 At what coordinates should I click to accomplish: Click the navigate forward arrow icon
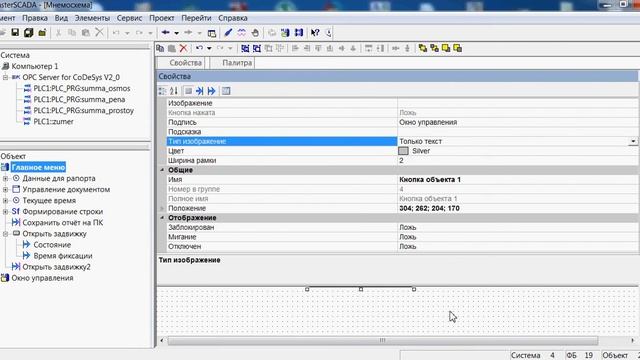click(188, 33)
